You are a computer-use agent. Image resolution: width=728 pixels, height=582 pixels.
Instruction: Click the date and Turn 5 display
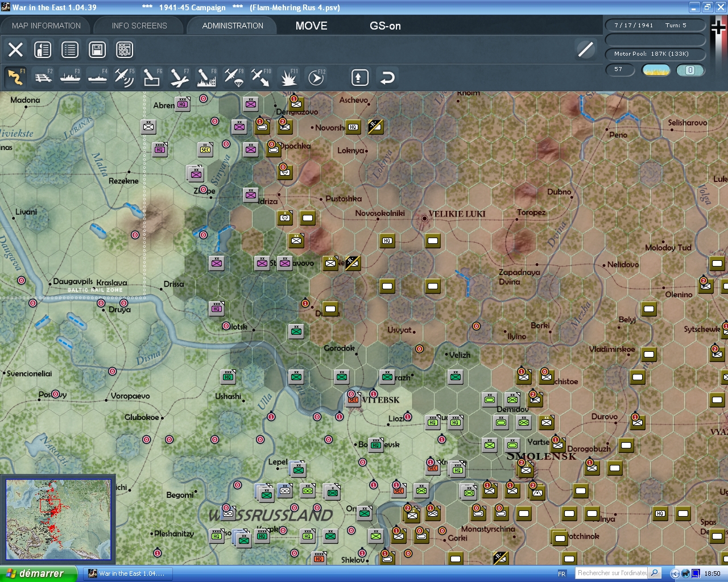click(655, 25)
